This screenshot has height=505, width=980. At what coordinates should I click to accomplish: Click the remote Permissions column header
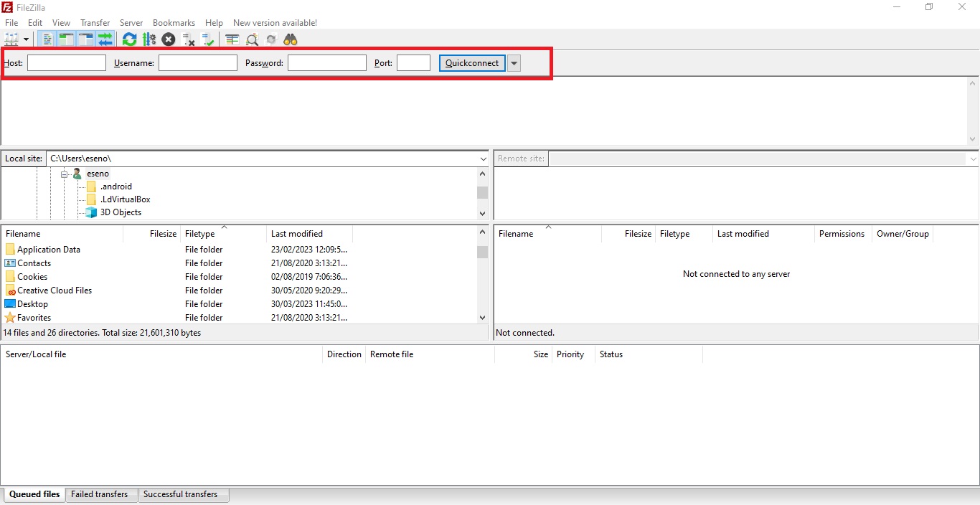[x=844, y=234]
